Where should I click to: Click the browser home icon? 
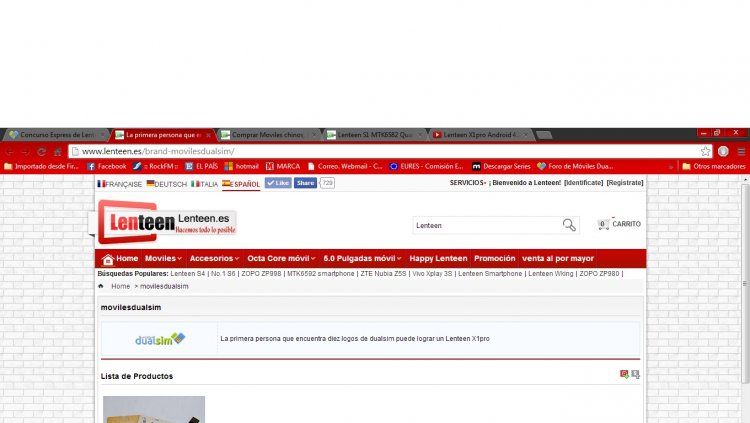pyautogui.click(x=58, y=152)
